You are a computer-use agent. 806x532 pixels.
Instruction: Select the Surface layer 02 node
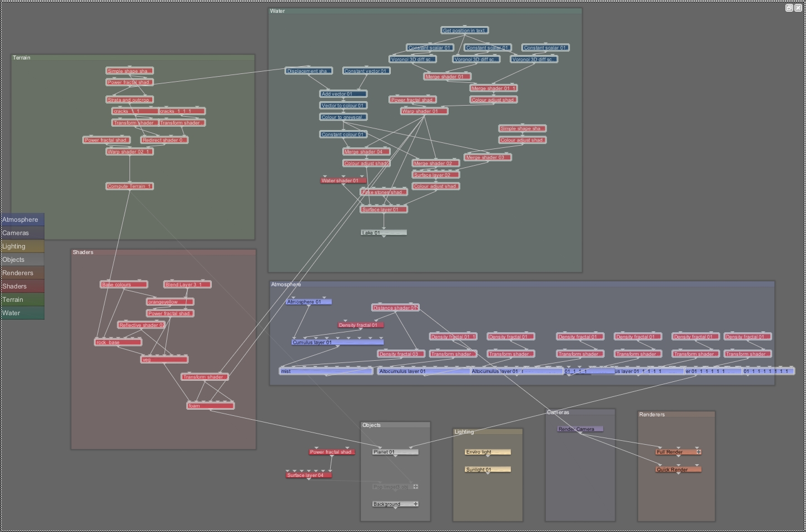pos(436,175)
